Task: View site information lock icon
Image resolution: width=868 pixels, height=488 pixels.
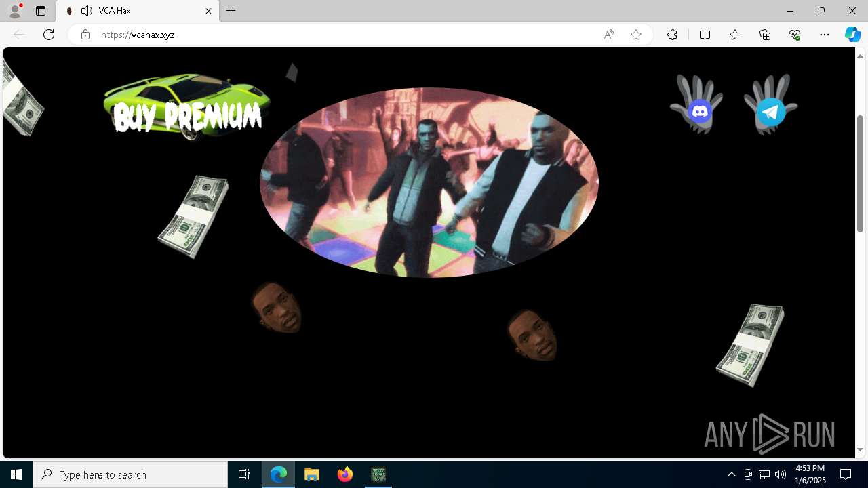Action: [x=85, y=35]
